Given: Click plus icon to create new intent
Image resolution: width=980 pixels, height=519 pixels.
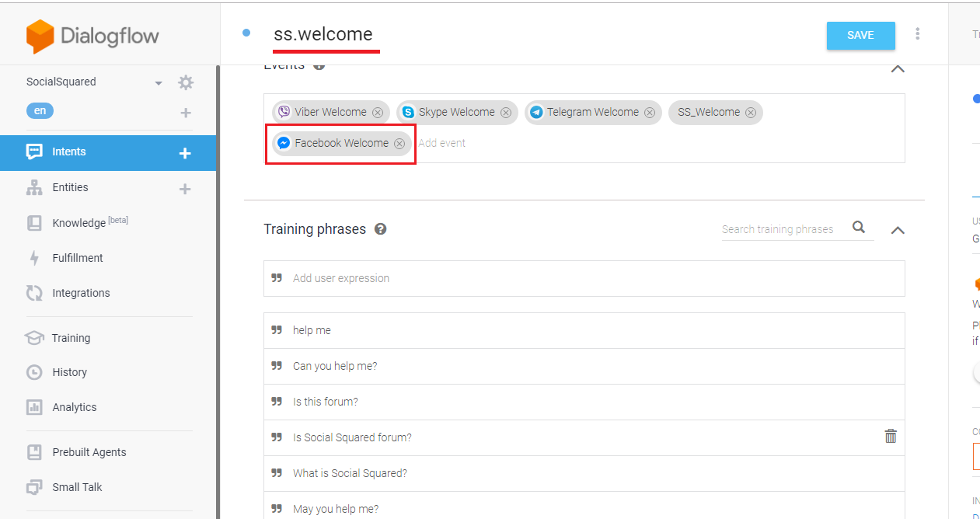Looking at the screenshot, I should 185,153.
